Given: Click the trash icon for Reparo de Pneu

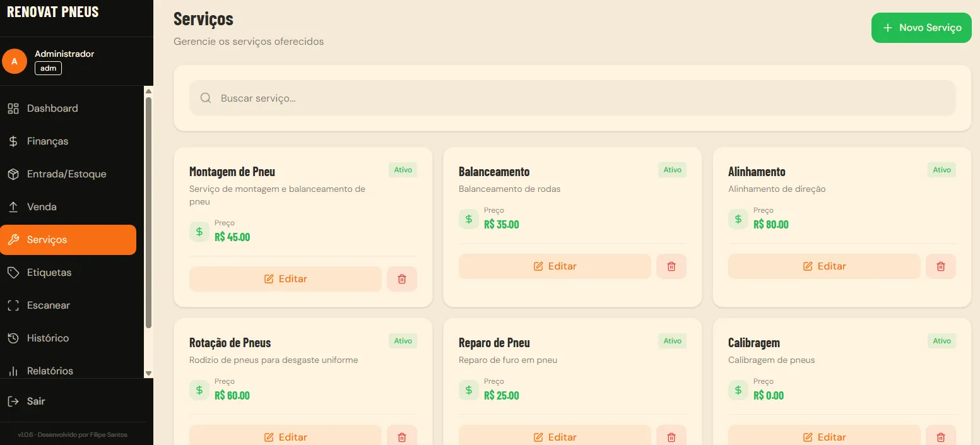Looking at the screenshot, I should click(671, 437).
